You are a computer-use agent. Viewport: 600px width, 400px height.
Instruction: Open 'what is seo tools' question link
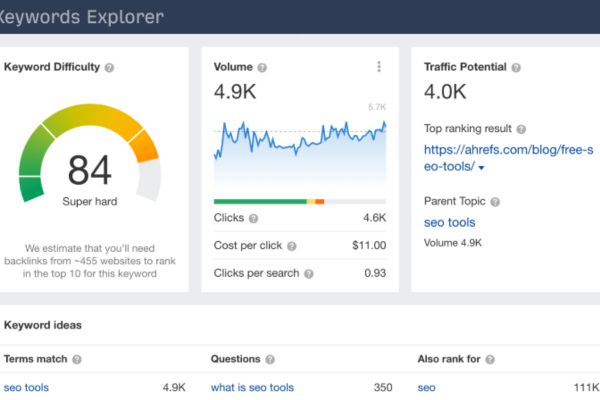pyautogui.click(x=252, y=387)
